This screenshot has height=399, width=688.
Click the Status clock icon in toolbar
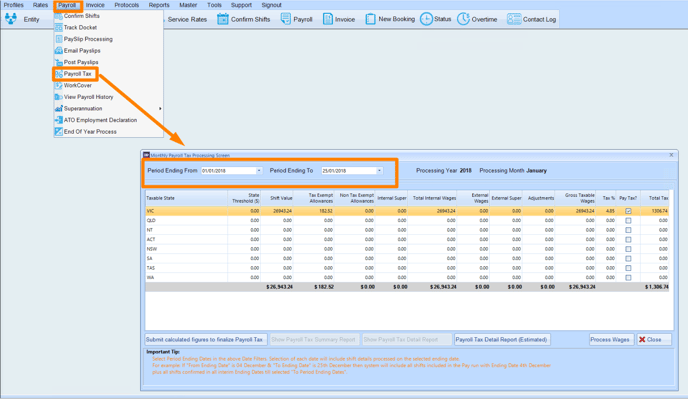[426, 19]
